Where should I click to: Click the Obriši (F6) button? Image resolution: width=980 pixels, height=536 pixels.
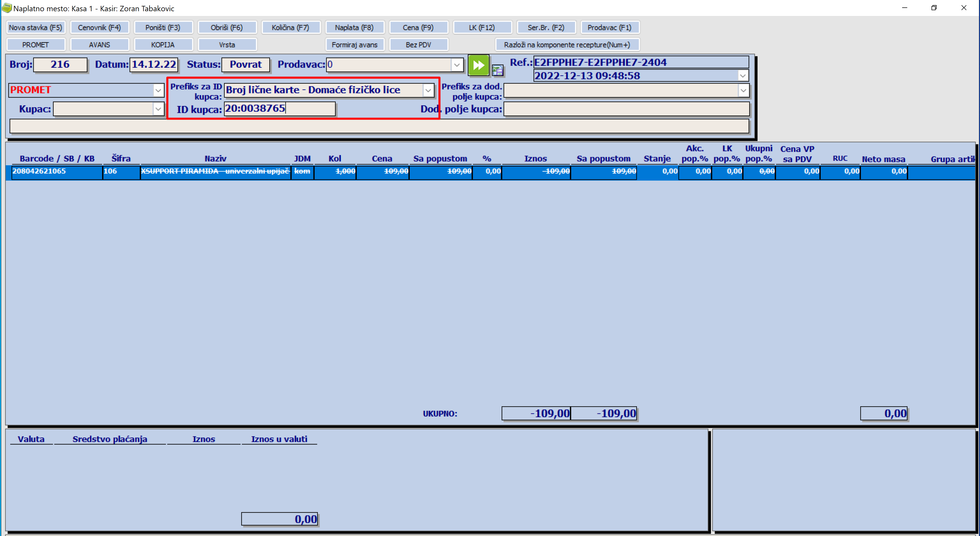point(227,27)
